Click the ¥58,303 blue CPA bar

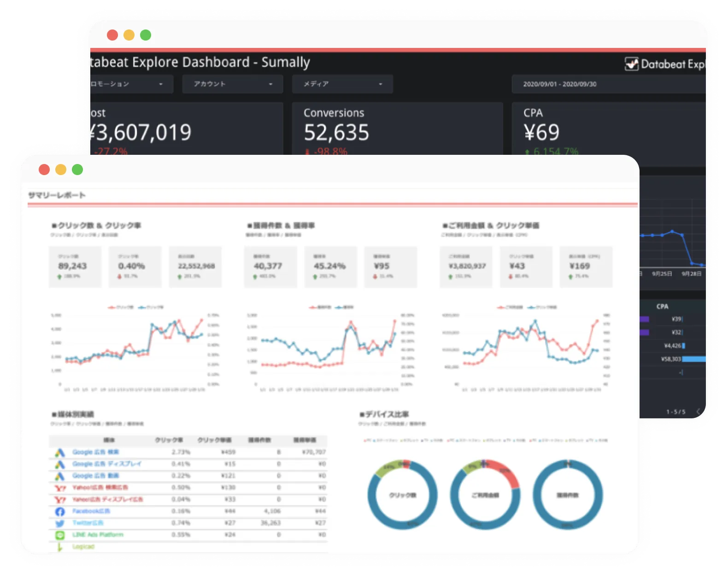[693, 359]
